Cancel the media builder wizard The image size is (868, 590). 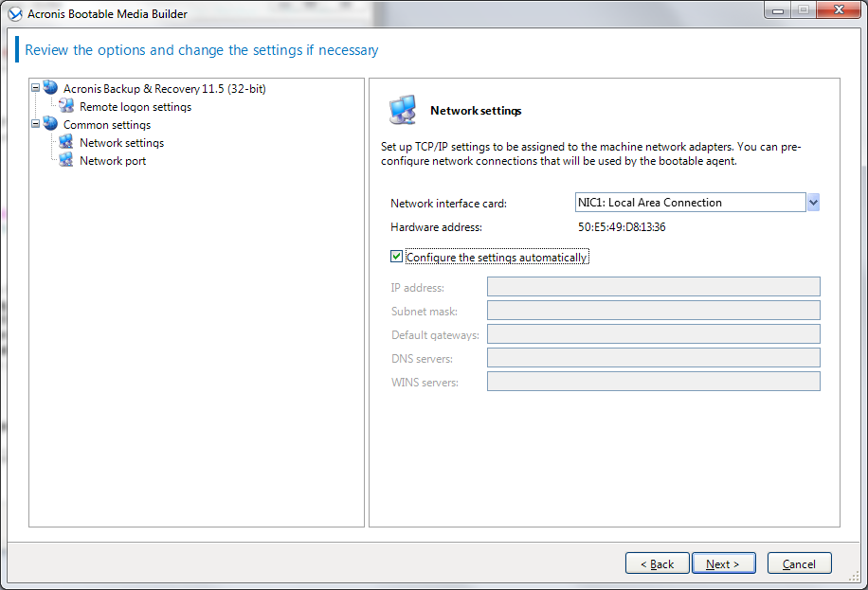coord(800,563)
